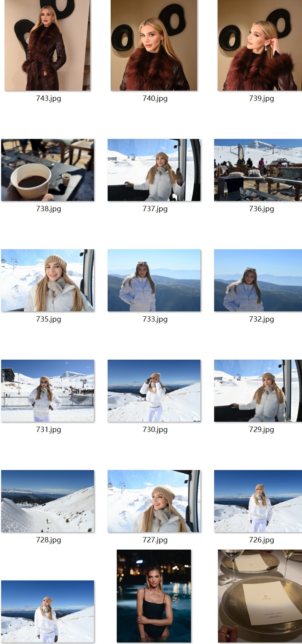The width and height of the screenshot is (302, 644).
Task: Click the 729.jpg file name
Action: 261,429
